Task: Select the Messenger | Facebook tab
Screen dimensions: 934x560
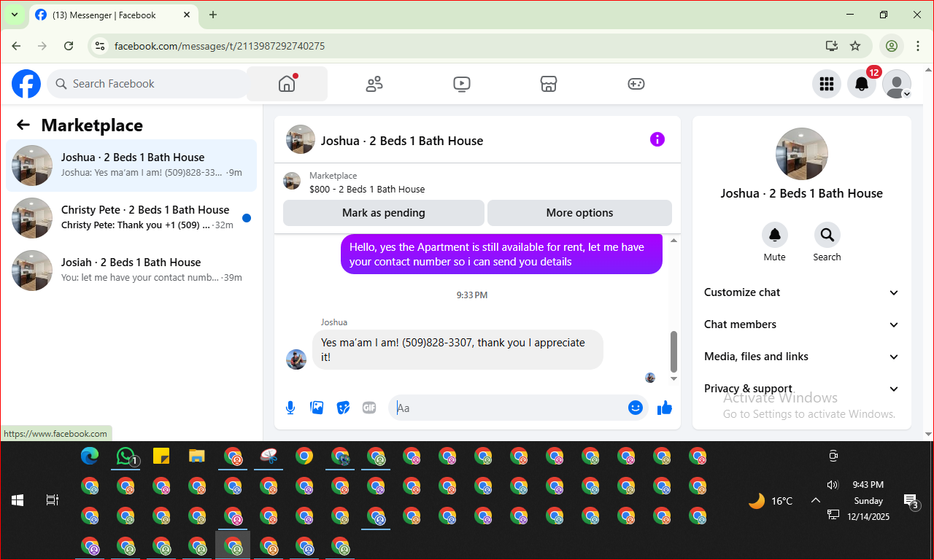Action: point(113,15)
